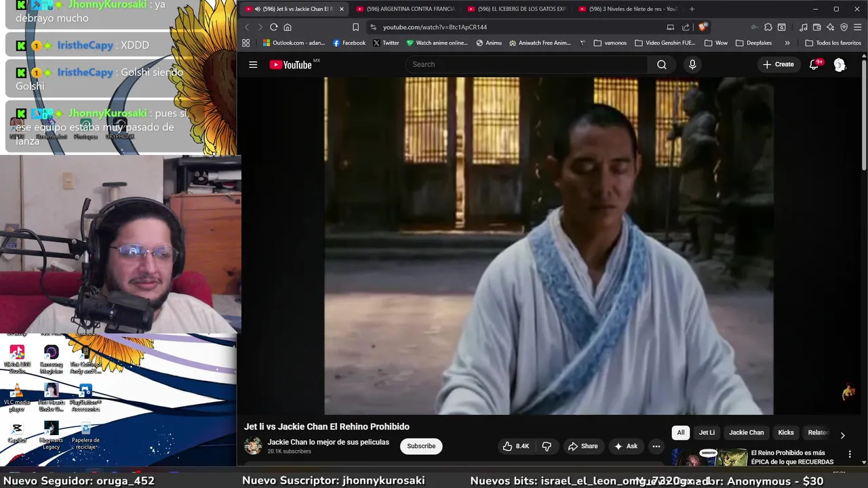Click the Ask button under video
868x488 pixels.
pos(626,446)
